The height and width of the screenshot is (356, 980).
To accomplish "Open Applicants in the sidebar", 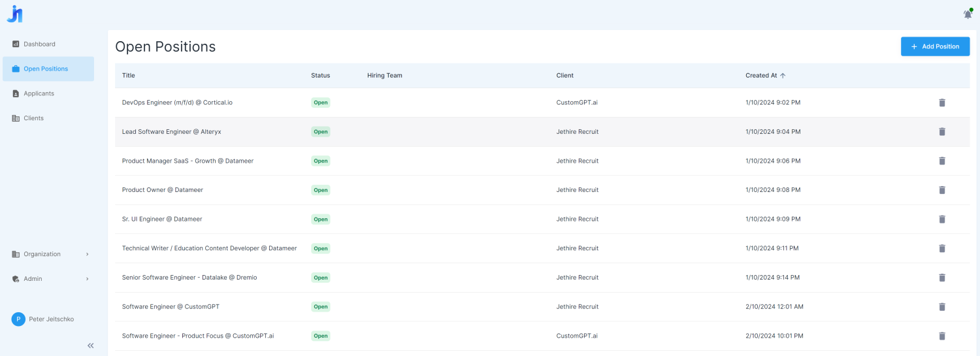I will [x=48, y=93].
